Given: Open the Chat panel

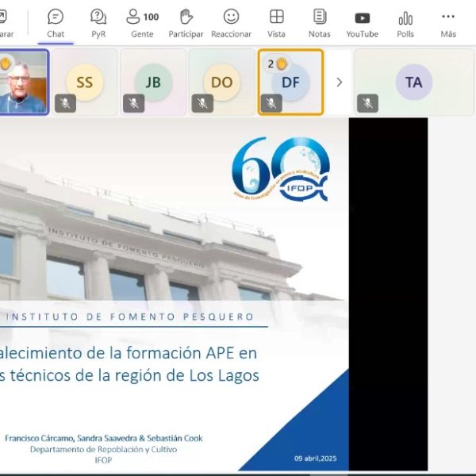Looking at the screenshot, I should [x=56, y=24].
